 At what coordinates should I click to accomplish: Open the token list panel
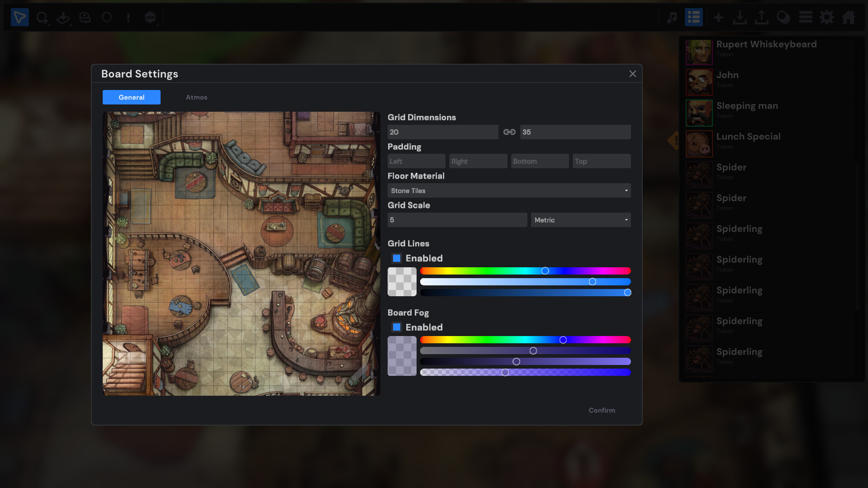pos(693,17)
